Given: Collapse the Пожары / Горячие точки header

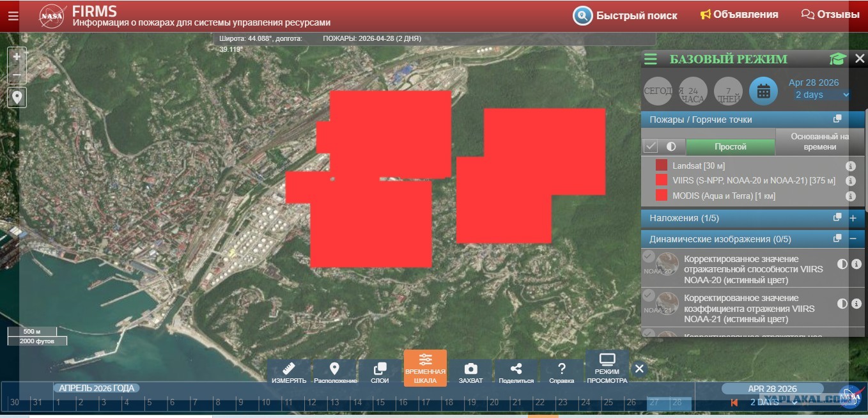Looking at the screenshot, I should click(701, 120).
